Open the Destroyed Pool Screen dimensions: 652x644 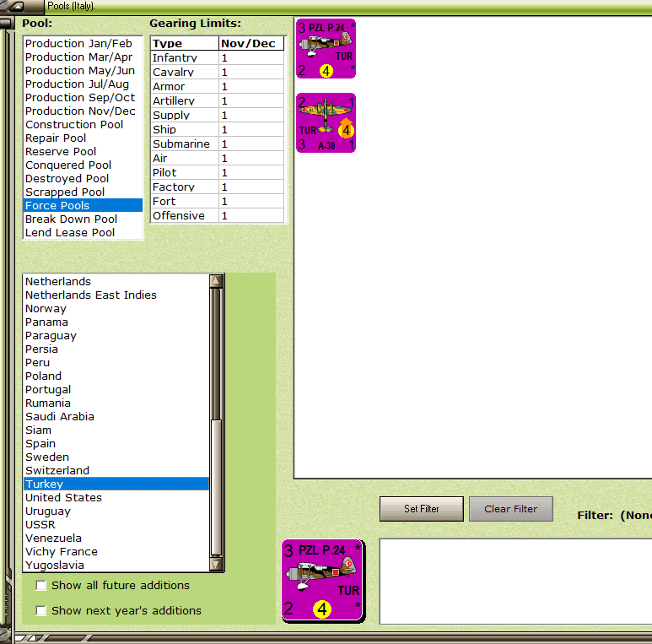pyautogui.click(x=84, y=178)
